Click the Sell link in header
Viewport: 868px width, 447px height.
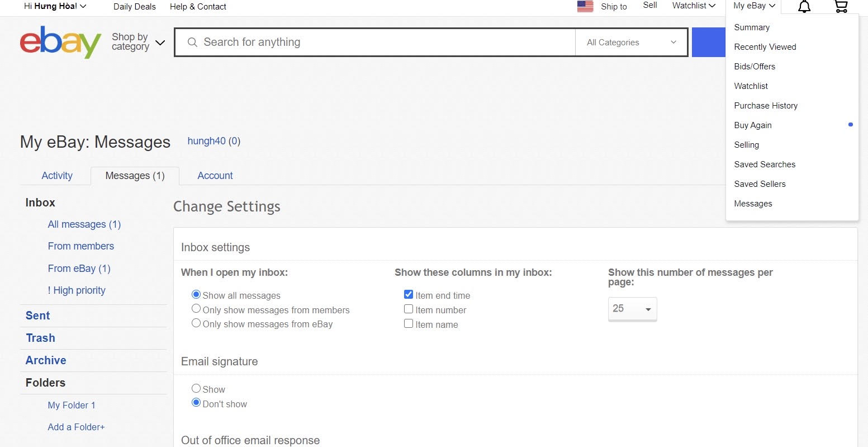pos(650,5)
